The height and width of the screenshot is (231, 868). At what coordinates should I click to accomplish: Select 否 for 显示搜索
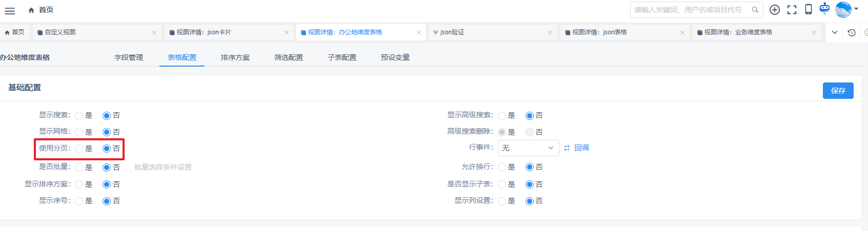107,116
